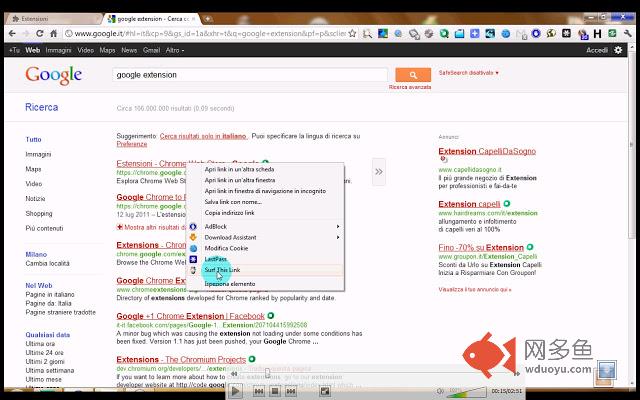Open 'Ricerca avanzata' link

point(410,88)
